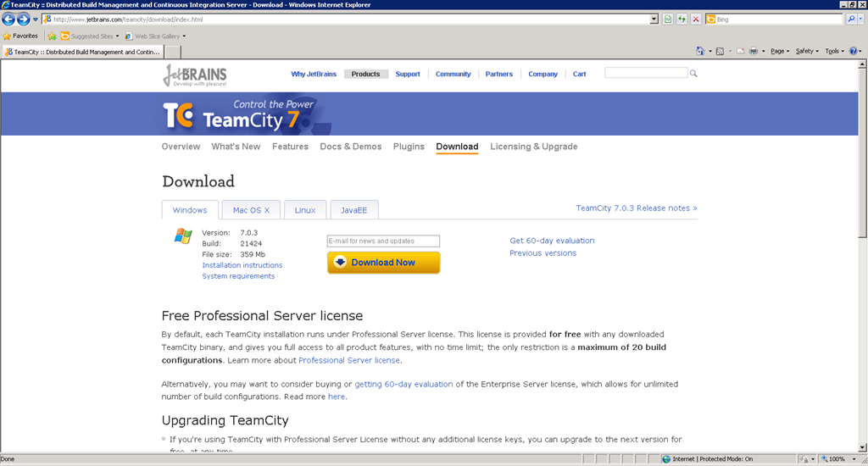Stop loading with the red X icon

click(696, 19)
